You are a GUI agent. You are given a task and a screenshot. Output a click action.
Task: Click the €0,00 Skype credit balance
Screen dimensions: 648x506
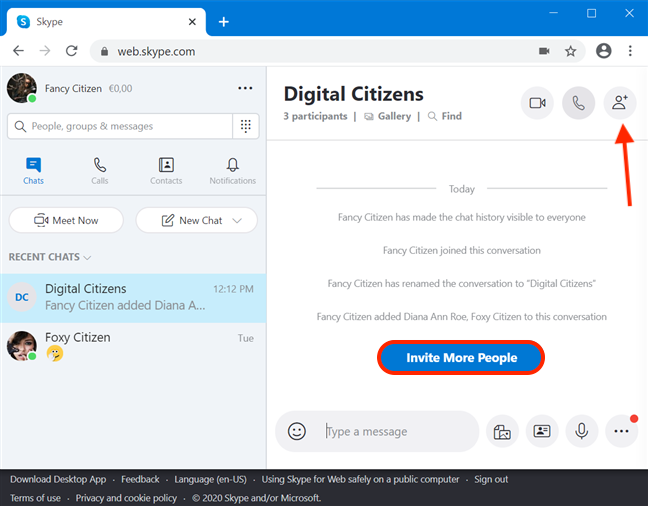(x=120, y=88)
